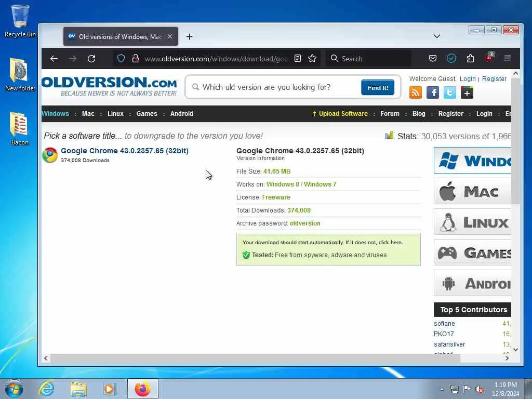532x399 pixels.
Task: Select the Bacon folder on the desktop
Action: [20, 129]
